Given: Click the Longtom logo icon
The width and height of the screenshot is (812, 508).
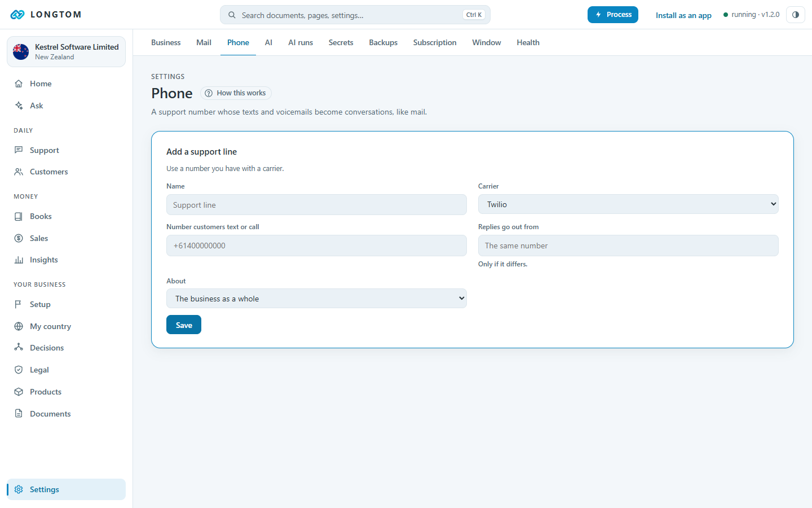Looking at the screenshot, I should (x=17, y=15).
